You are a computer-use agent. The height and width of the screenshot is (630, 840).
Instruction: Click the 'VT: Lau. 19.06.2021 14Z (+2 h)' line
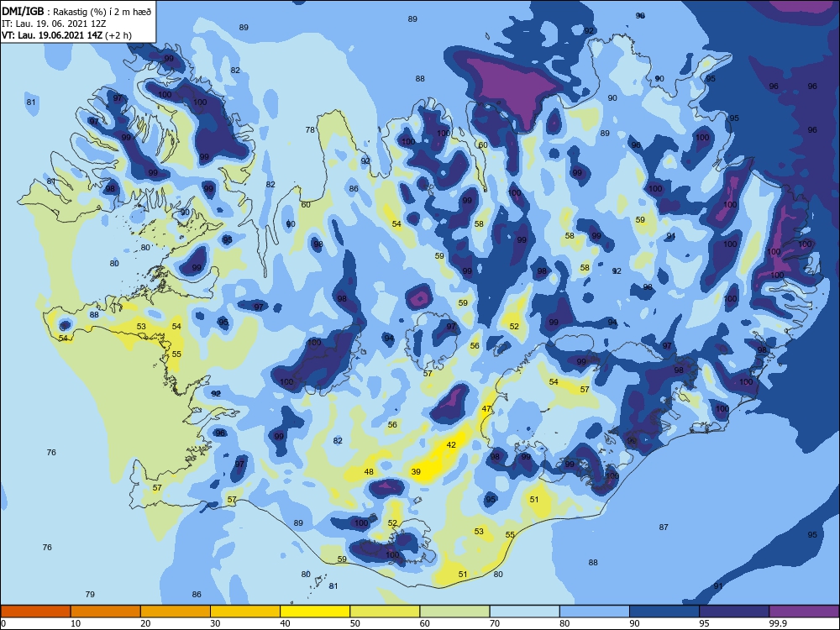click(66, 35)
